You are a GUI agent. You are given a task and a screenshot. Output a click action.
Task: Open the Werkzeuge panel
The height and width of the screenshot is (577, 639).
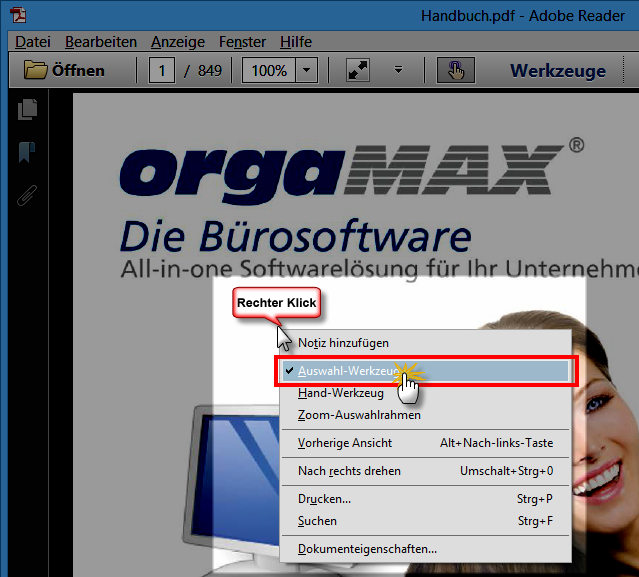557,70
